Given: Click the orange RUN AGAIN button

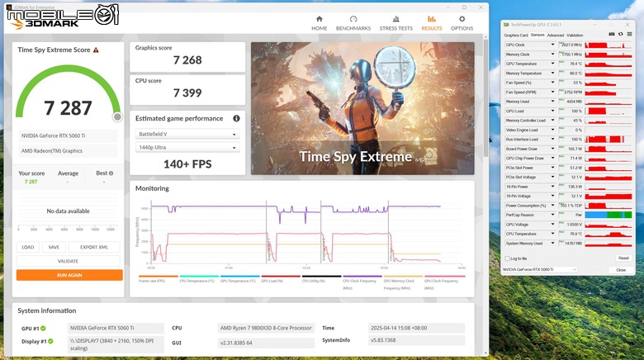Looking at the screenshot, I should 69,275.
